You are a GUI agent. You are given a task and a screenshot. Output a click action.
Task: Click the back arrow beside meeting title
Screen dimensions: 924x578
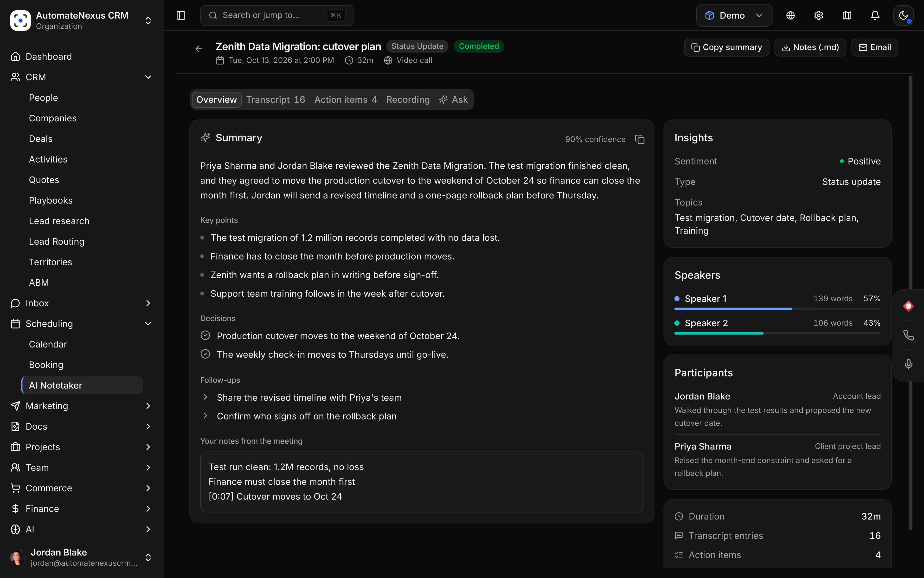pos(199,49)
